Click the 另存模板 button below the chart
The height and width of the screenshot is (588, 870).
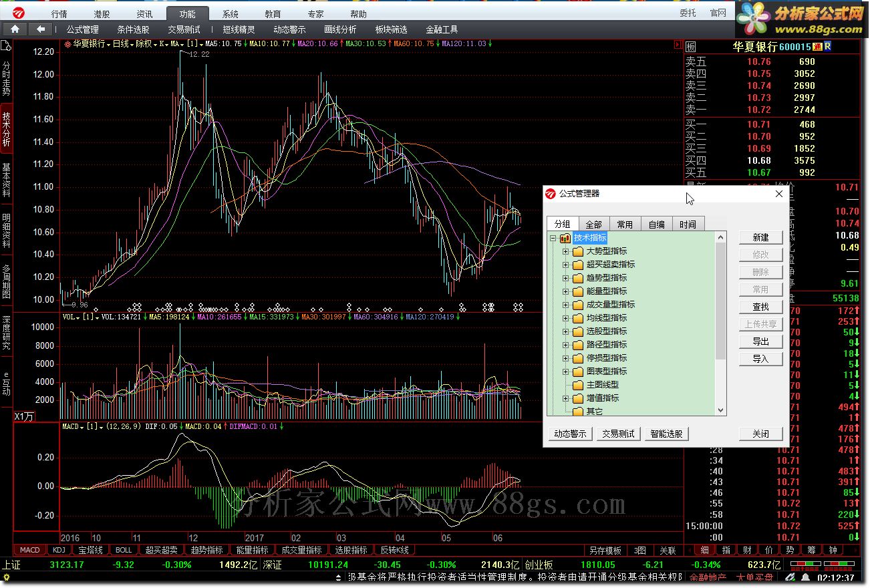click(x=605, y=551)
